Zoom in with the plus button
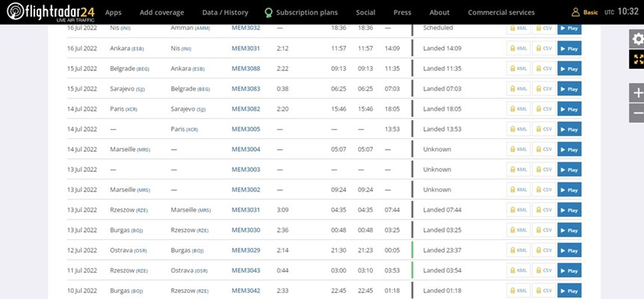This screenshot has height=299, width=644. point(637,93)
